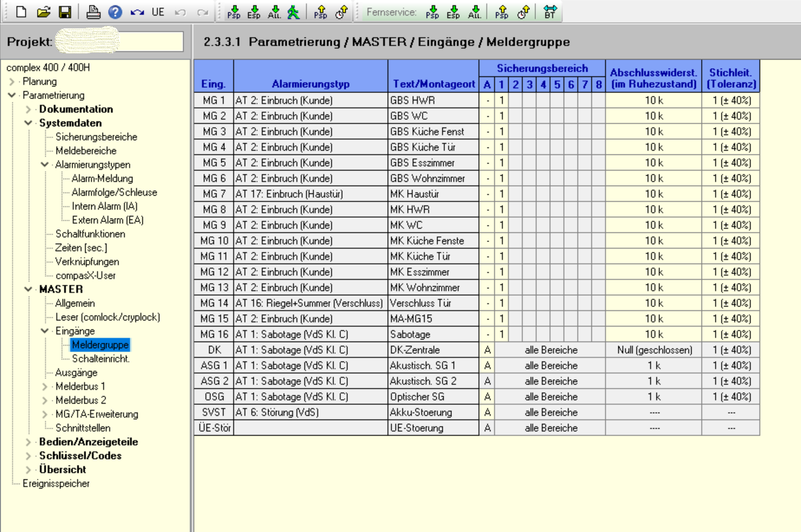Collapse the Systemdaten tree node
The image size is (801, 532).
(28, 123)
